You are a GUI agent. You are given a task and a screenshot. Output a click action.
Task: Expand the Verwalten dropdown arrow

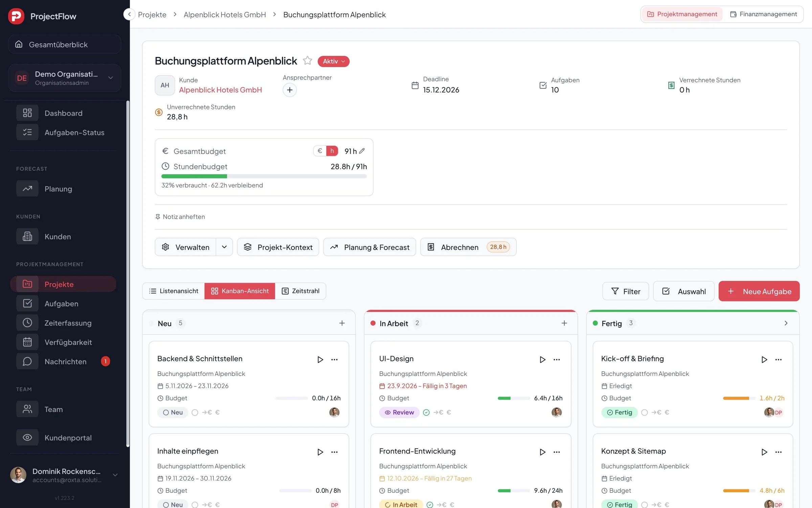(x=224, y=247)
